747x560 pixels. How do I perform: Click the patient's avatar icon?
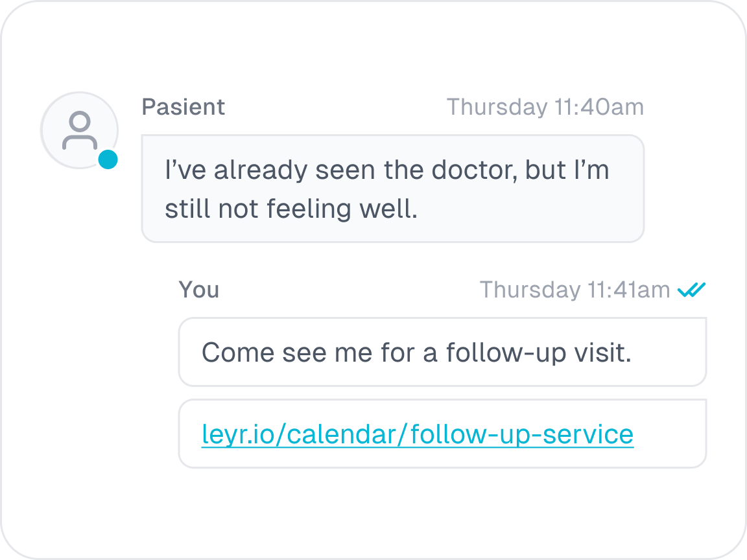coord(79,130)
